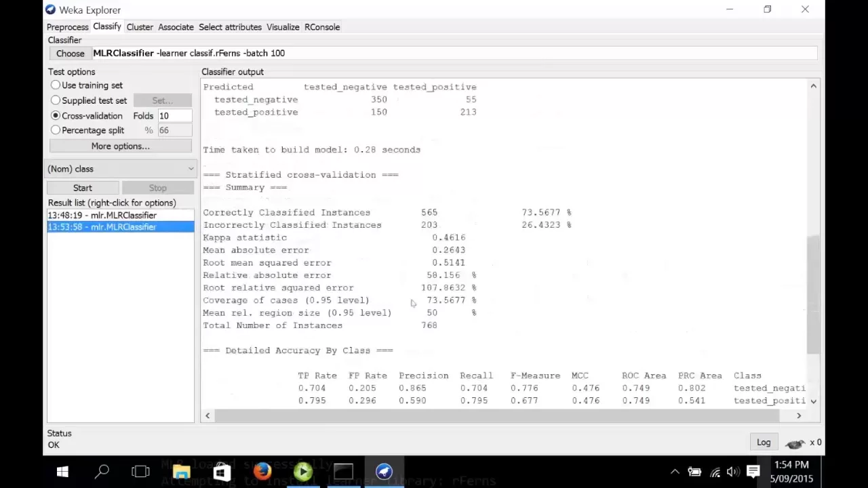Switch to the Preprocess tab
Viewport: 868px width, 488px height.
67,27
